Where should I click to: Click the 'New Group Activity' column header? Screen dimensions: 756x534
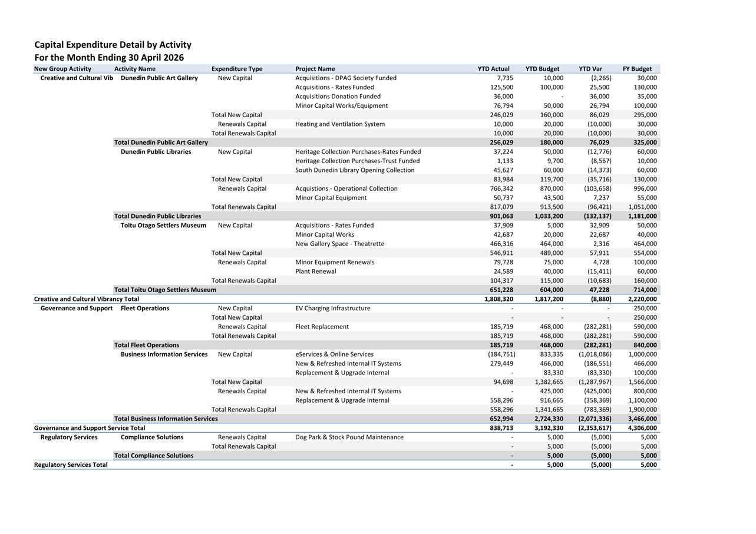[62, 69]
